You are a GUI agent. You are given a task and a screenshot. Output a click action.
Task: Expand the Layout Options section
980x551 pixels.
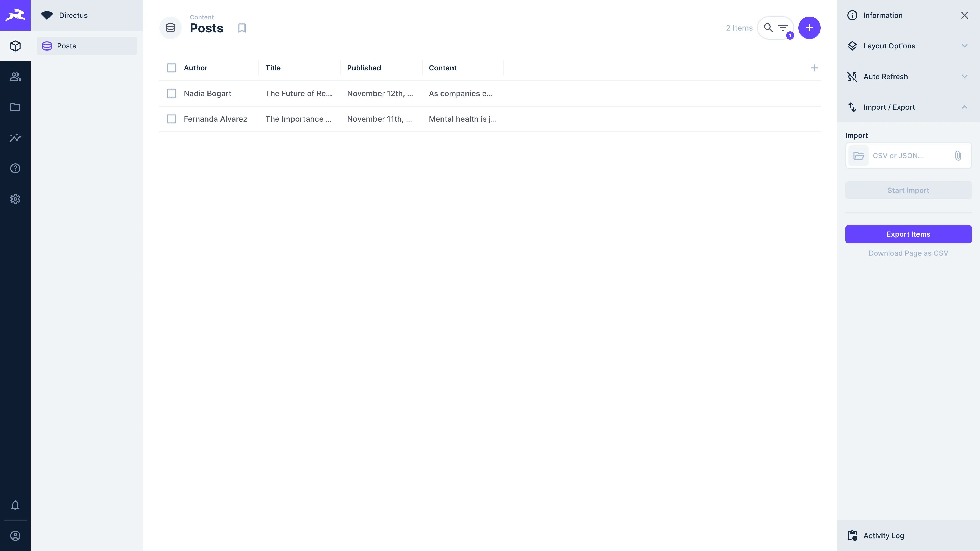(x=908, y=46)
